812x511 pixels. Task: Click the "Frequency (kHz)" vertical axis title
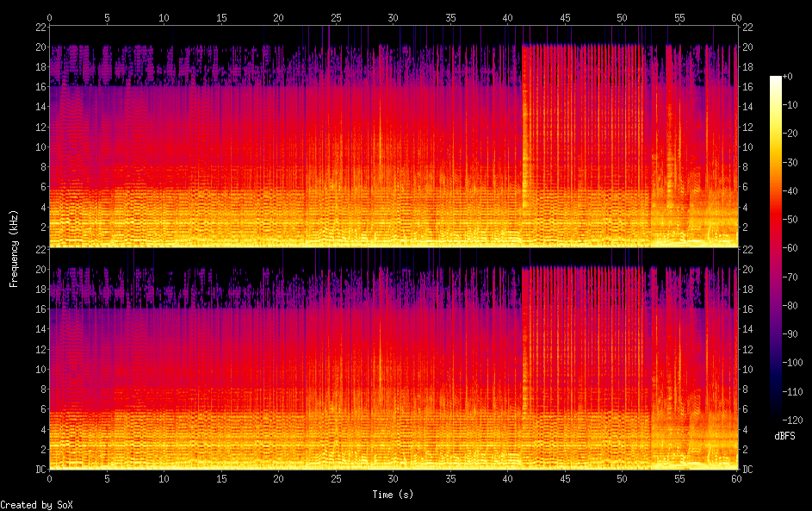14,248
